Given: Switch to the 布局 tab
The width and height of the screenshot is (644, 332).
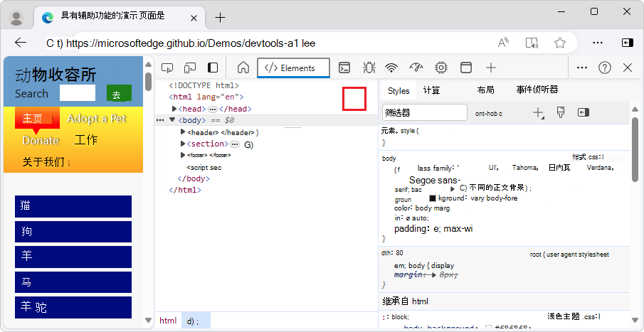Looking at the screenshot, I should [x=485, y=90].
